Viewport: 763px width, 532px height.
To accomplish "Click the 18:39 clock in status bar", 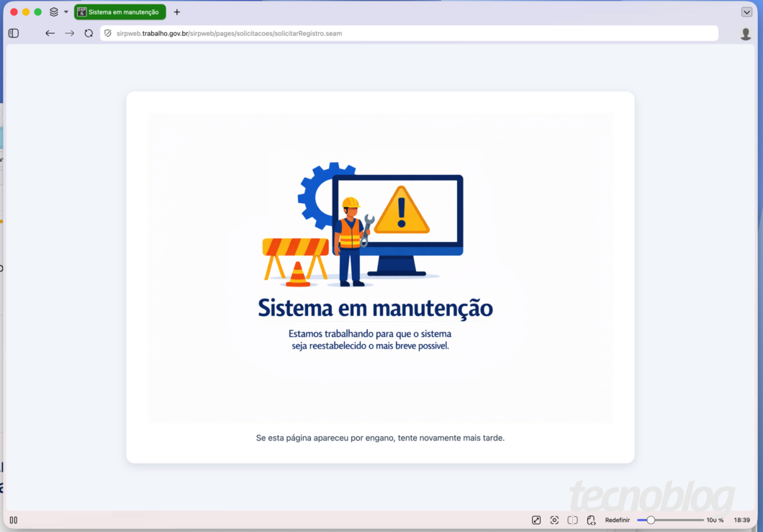I will tap(741, 520).
